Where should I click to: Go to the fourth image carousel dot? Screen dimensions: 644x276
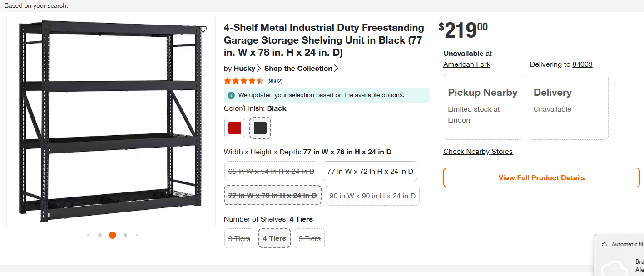(x=125, y=235)
